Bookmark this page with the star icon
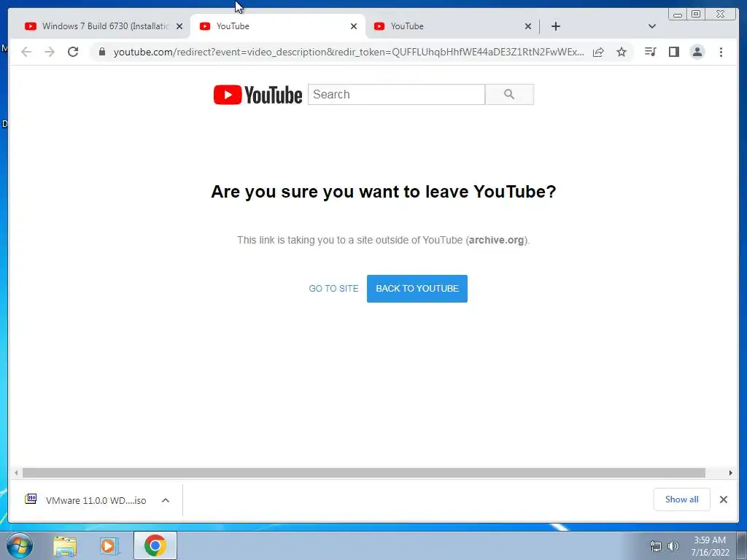 [622, 52]
